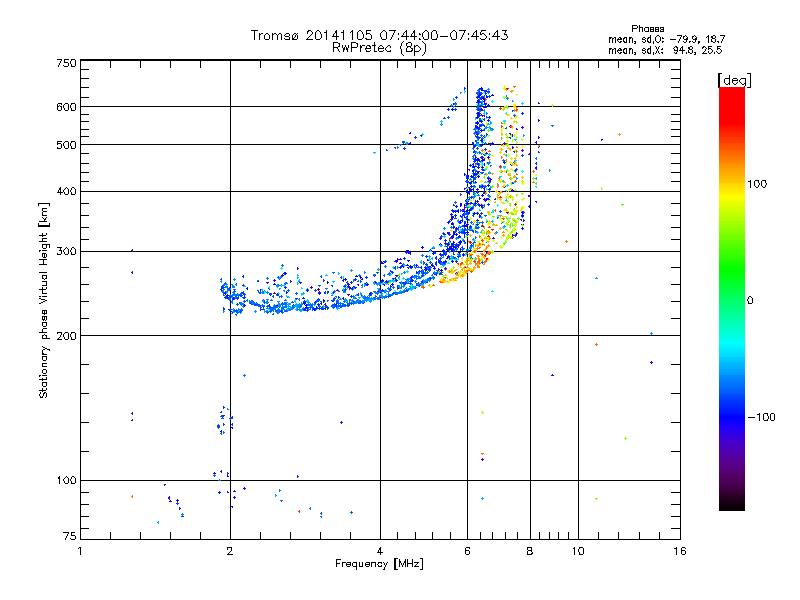Select the "RwPretec (8p)" subtitle text
The height and width of the screenshot is (600, 800).
point(379,48)
